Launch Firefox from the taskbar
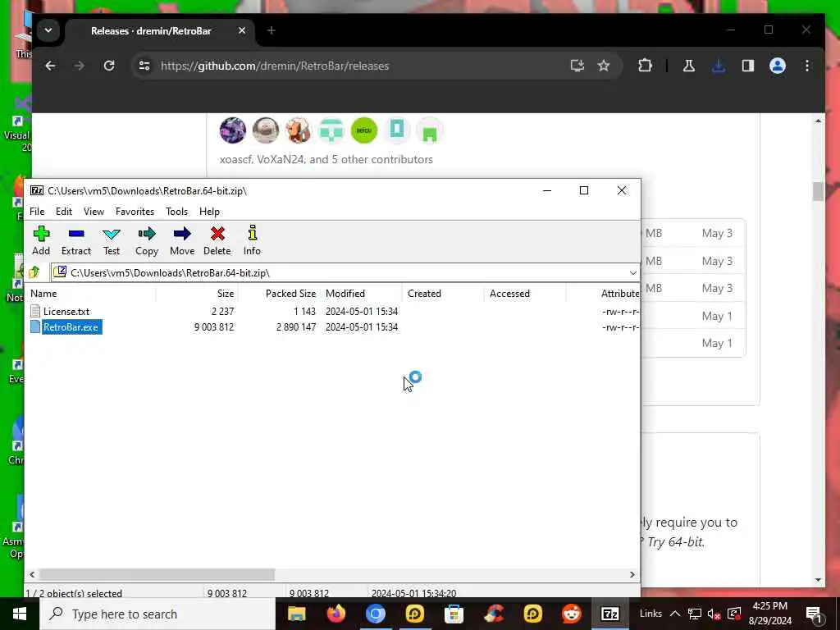840x630 pixels. coord(336,614)
